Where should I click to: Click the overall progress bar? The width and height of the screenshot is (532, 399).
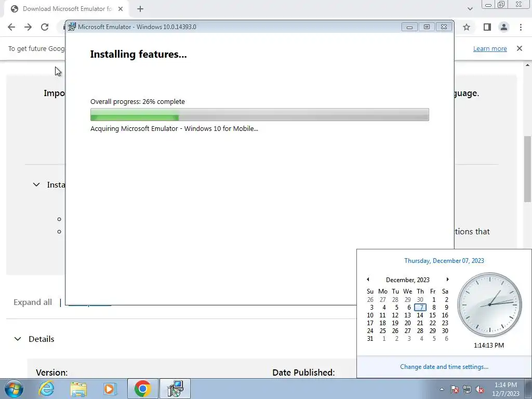260,115
